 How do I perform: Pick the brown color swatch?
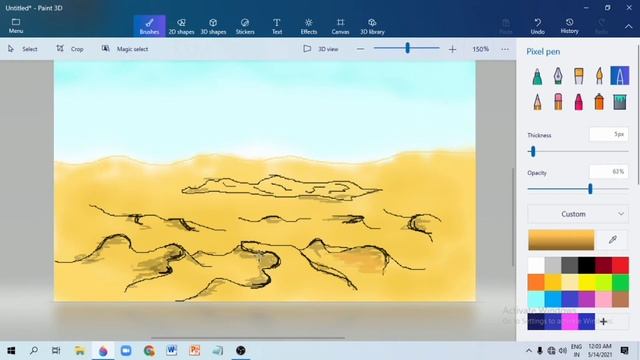(x=620, y=299)
